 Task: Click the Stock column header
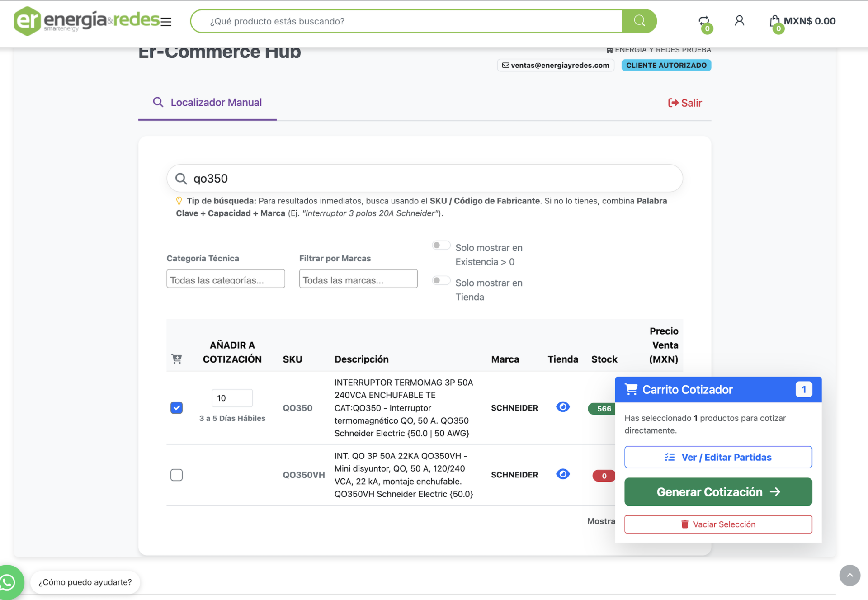[x=604, y=359]
